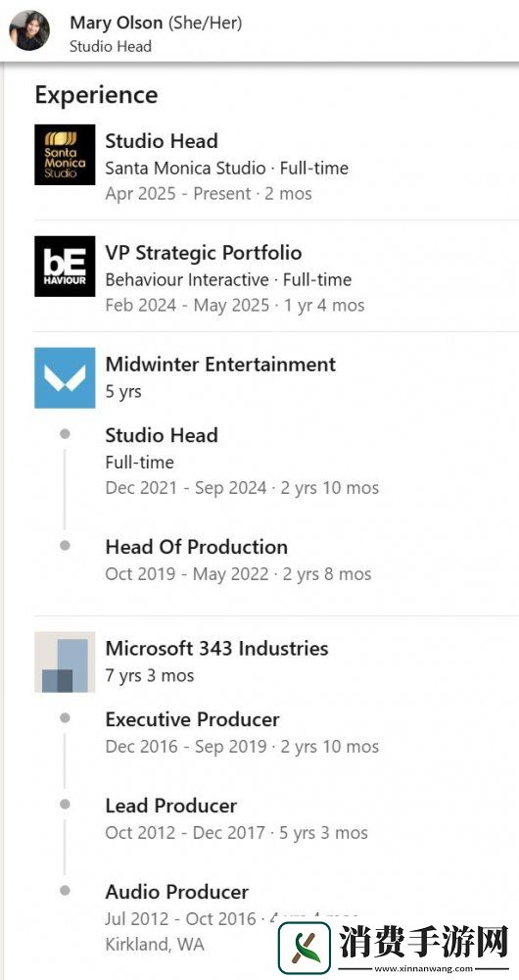The height and width of the screenshot is (980, 519).
Task: Click the Midwinter Entertainment company name
Action: 220,364
